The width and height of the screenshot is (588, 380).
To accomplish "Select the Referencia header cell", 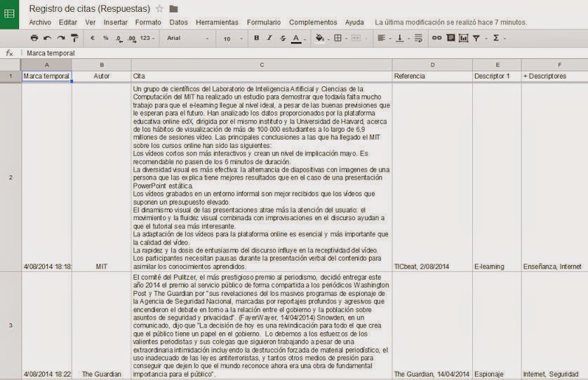I will (x=432, y=76).
